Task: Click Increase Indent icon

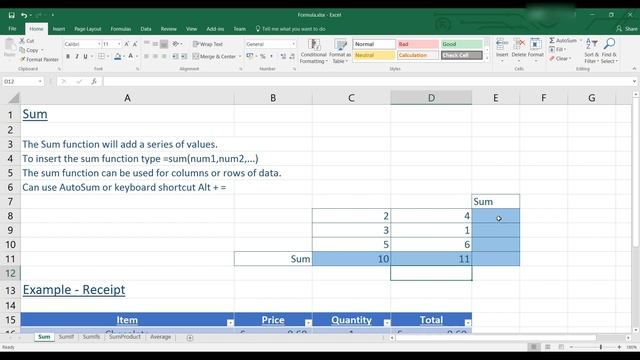Action: click(x=184, y=56)
